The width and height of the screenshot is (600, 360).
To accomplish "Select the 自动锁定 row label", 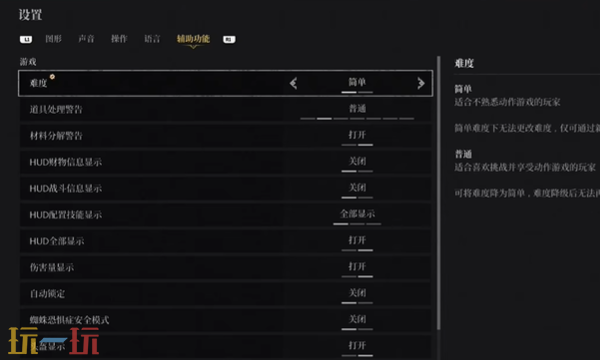I will point(47,294).
